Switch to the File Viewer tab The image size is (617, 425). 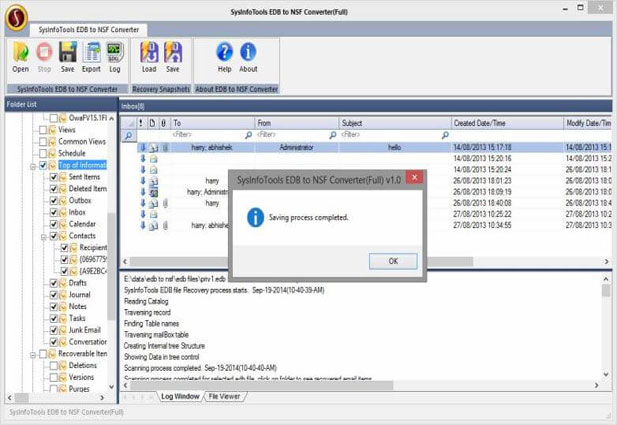click(x=224, y=397)
